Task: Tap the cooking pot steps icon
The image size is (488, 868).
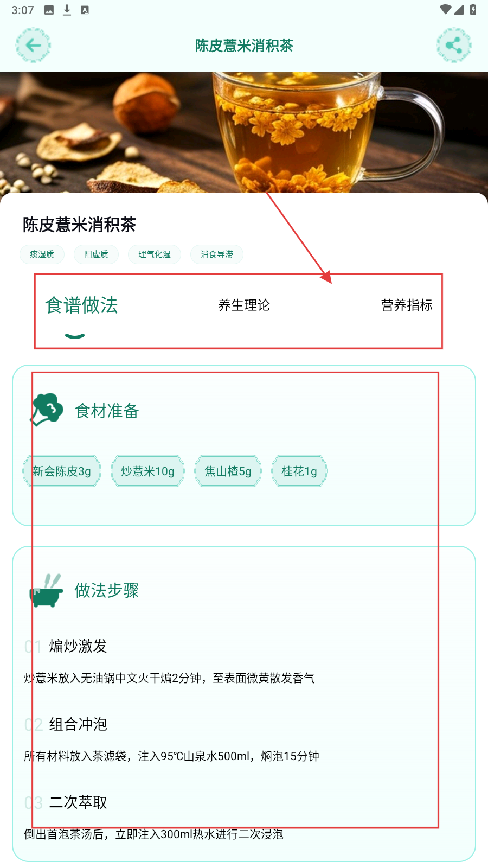Action: coord(47,590)
